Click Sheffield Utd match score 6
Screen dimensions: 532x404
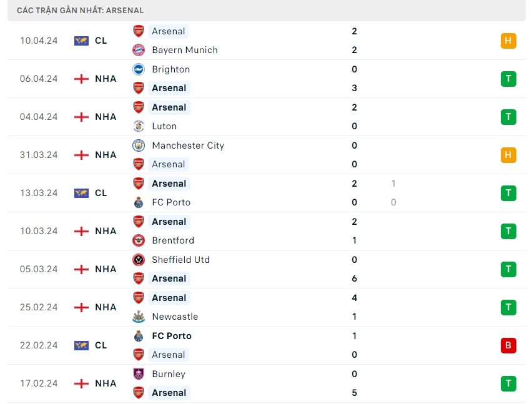pos(355,278)
